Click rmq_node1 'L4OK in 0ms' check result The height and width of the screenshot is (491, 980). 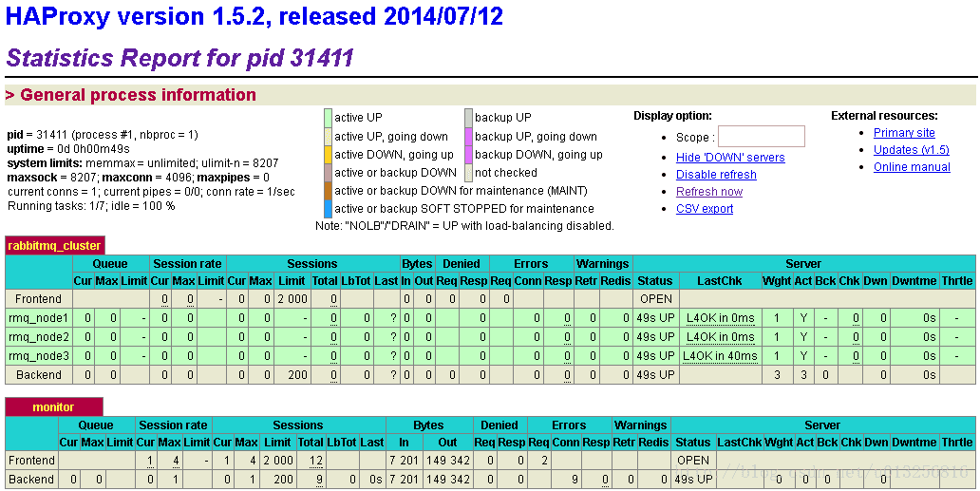pyautogui.click(x=720, y=318)
